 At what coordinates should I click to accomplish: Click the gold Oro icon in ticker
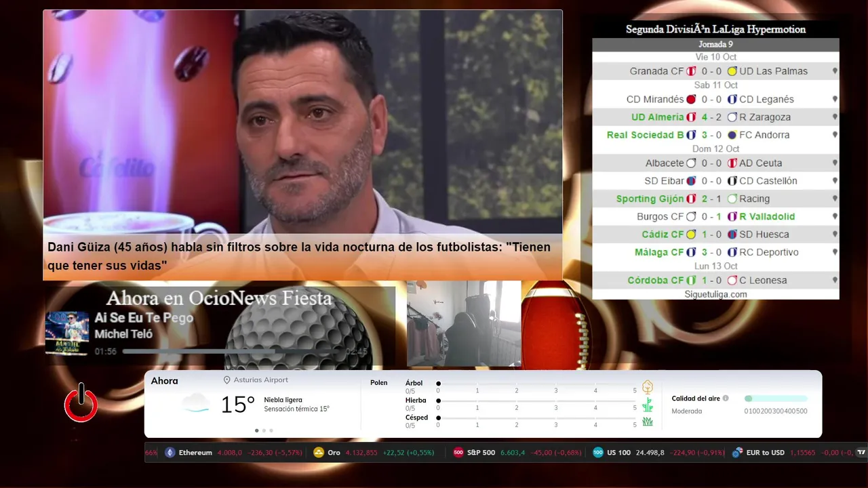319,452
